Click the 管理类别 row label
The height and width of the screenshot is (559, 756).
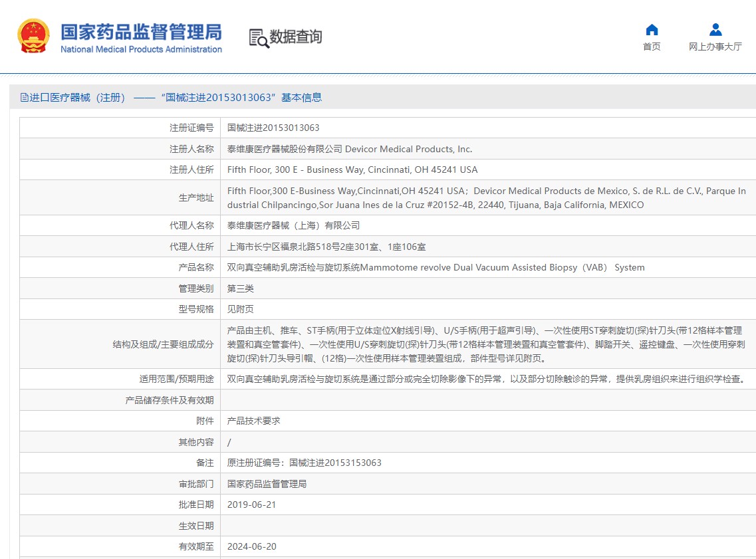(x=195, y=288)
